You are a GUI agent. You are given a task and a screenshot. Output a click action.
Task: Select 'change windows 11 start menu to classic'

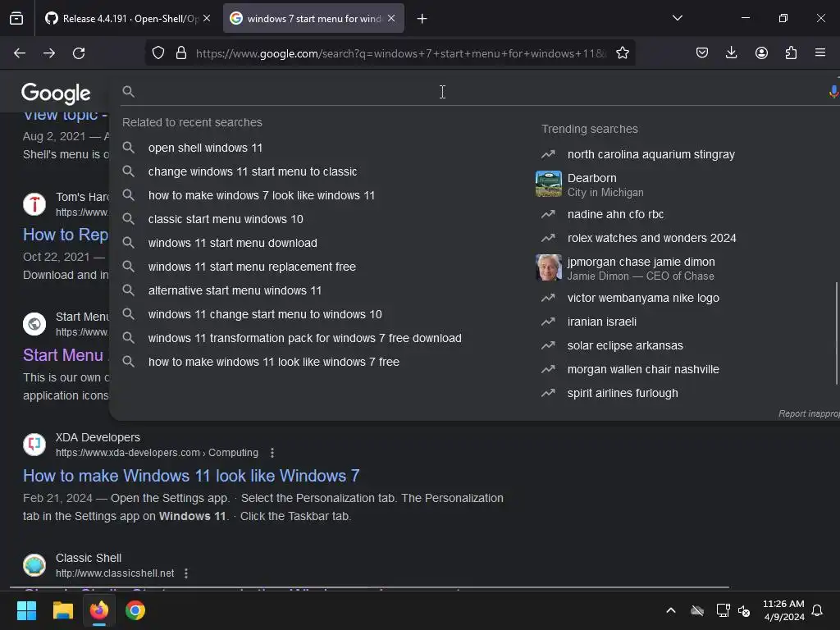[253, 171]
